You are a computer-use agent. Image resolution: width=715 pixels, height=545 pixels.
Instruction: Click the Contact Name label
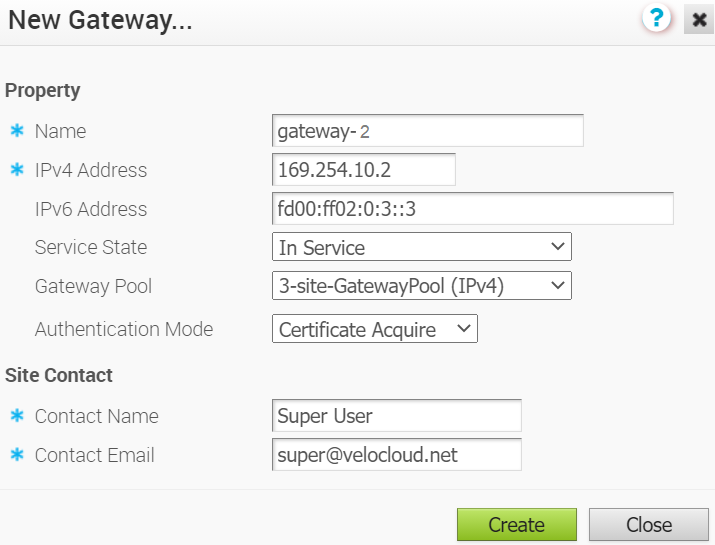96,416
